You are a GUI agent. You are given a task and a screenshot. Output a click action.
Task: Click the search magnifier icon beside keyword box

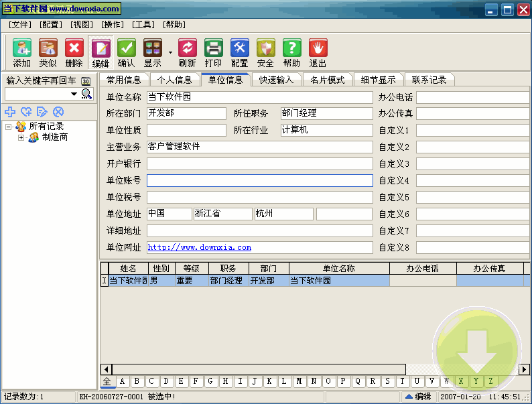coord(86,94)
